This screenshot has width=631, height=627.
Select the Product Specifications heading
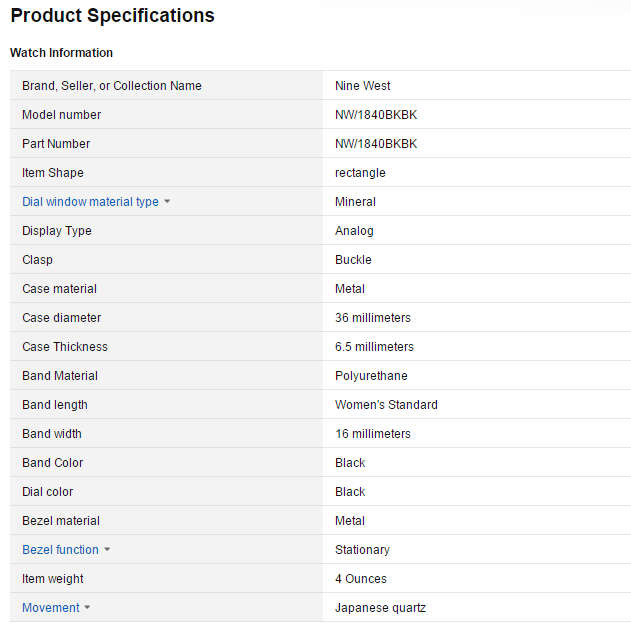tap(113, 16)
